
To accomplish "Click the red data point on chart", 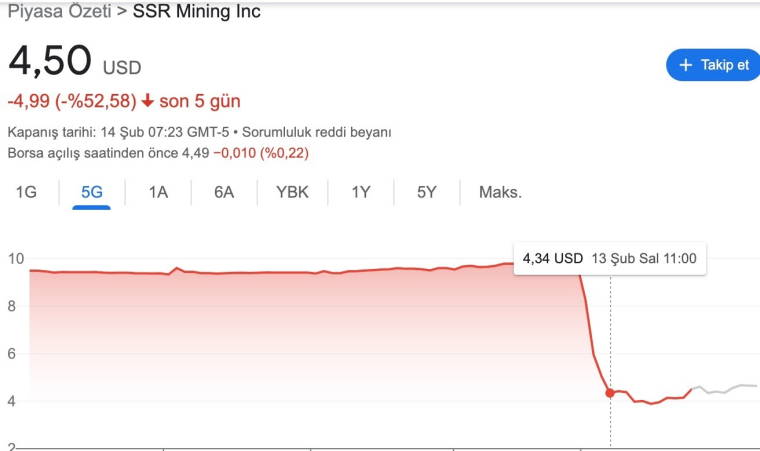I will tap(610, 392).
